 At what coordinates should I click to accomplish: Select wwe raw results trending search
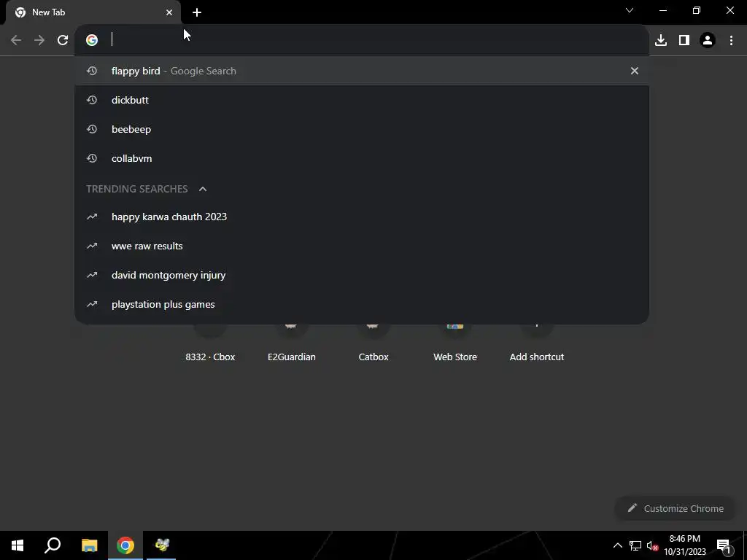362,246
